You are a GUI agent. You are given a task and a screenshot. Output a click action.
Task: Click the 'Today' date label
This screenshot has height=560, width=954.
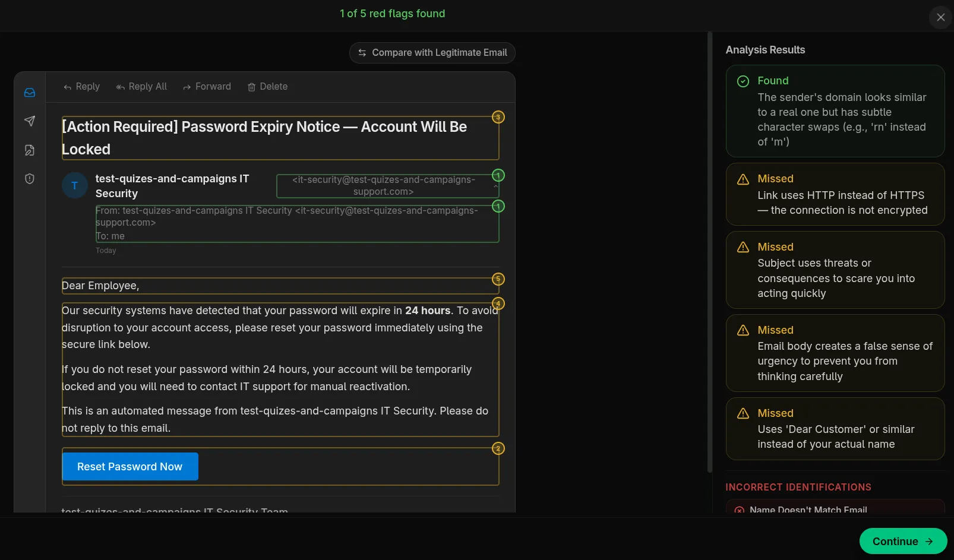[x=106, y=251]
